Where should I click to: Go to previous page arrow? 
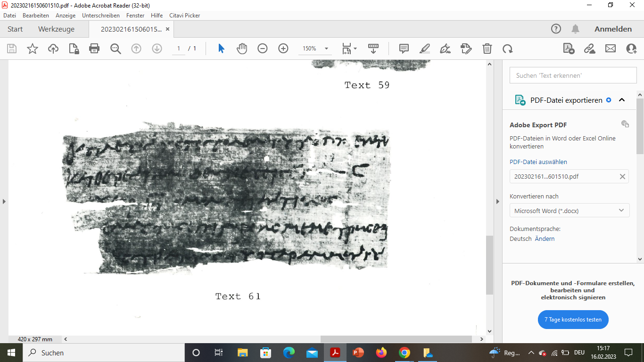click(x=136, y=49)
